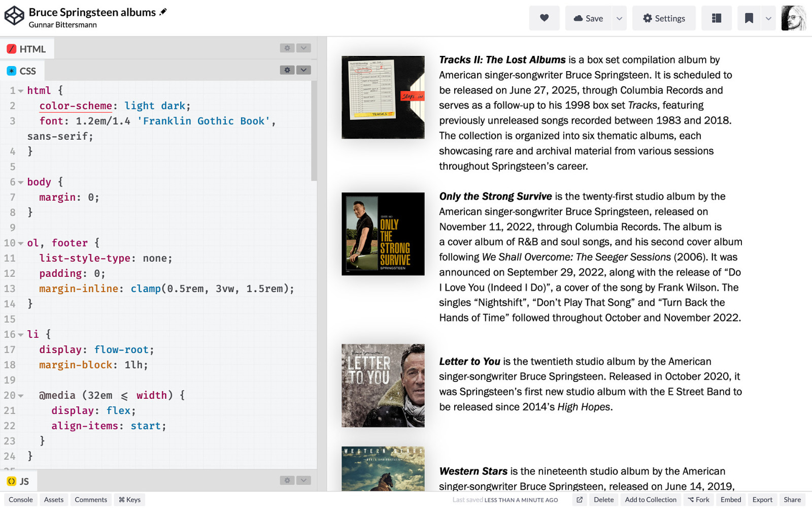Screen dimensions: 812x508
Task: Love this pen with heart button
Action: [x=544, y=18]
